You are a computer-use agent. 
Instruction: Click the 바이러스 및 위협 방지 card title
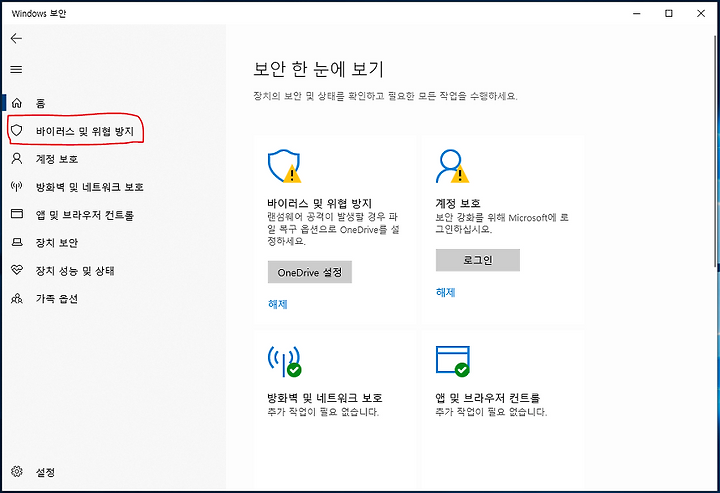coord(320,203)
